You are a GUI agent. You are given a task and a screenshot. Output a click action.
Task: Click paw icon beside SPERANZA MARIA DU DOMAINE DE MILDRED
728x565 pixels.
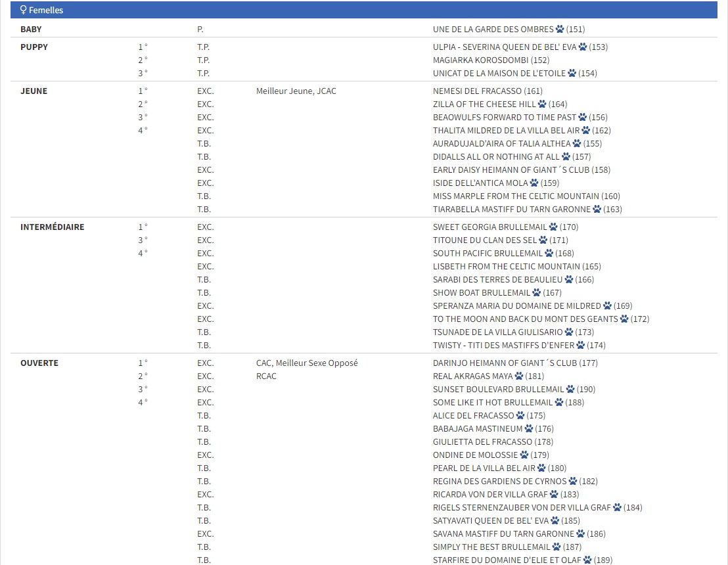coord(608,306)
